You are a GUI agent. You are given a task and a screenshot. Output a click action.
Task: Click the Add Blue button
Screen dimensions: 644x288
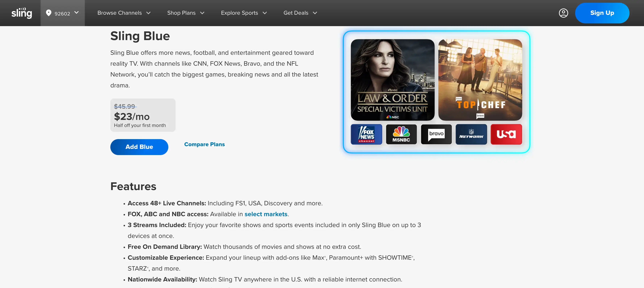click(139, 147)
